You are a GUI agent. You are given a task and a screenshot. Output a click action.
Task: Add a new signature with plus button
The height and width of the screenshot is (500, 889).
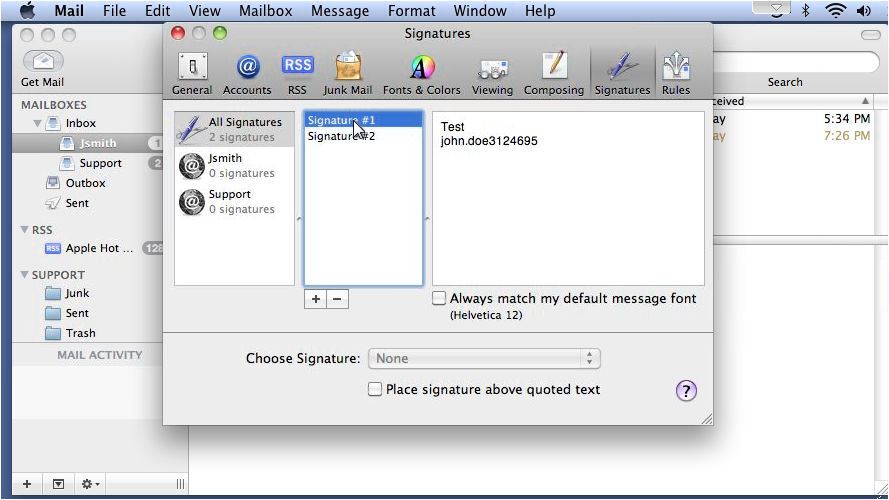point(315,299)
